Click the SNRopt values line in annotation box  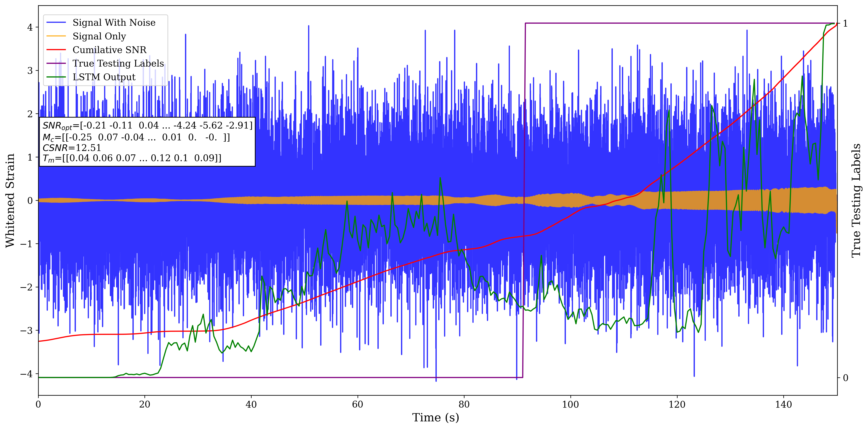click(x=147, y=126)
